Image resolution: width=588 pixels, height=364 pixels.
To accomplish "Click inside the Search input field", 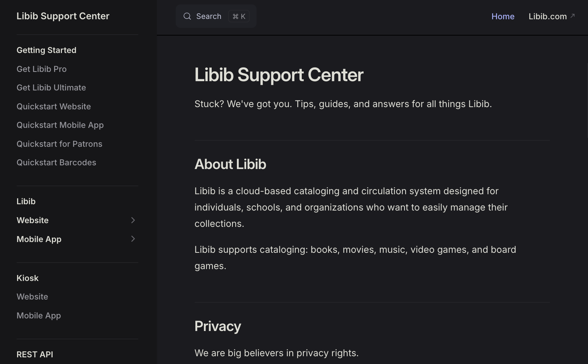I will click(209, 16).
